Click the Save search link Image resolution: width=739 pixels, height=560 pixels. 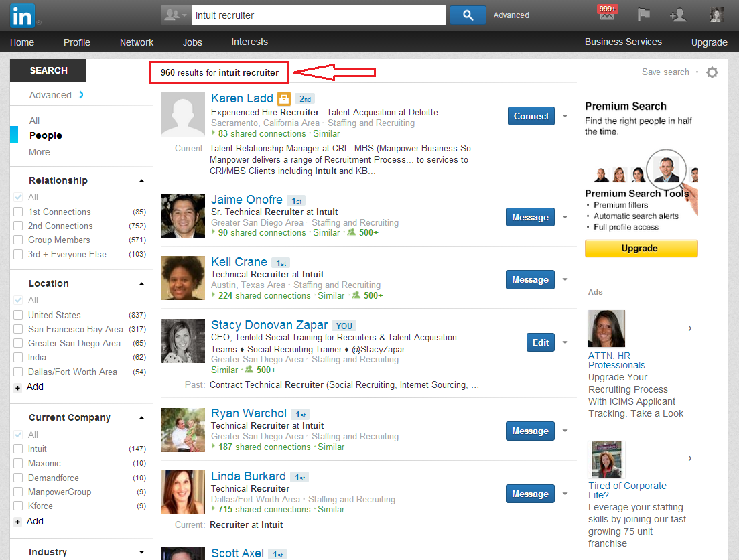(x=665, y=72)
